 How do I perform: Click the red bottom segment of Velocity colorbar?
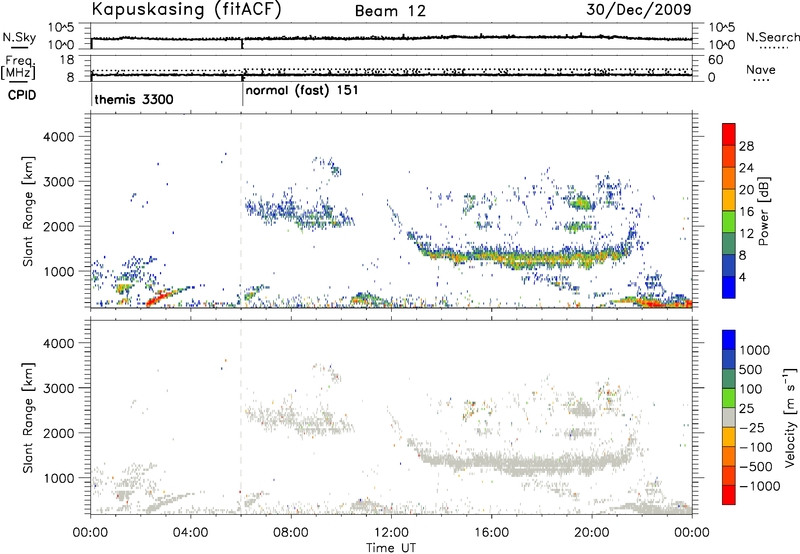point(729,495)
